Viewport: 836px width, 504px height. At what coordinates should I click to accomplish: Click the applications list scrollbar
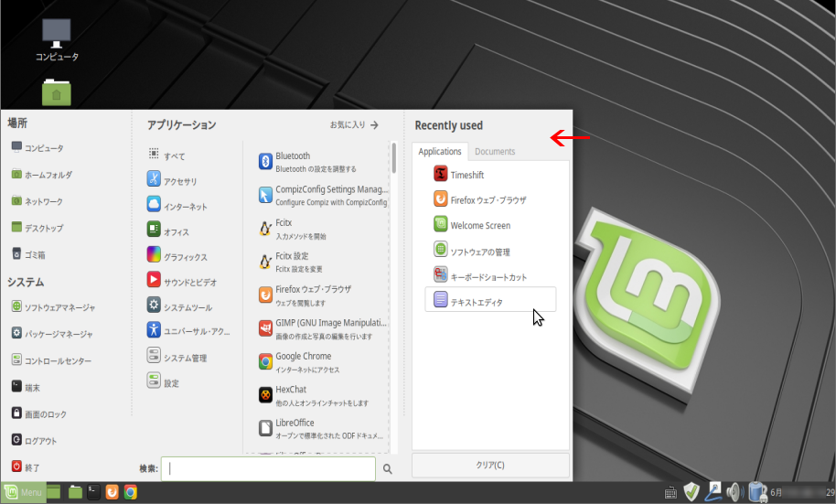click(394, 157)
